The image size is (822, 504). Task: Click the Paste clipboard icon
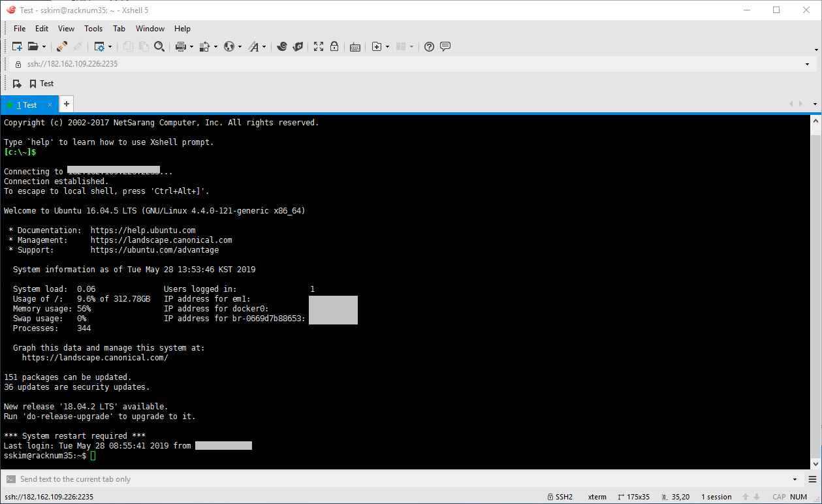(143, 46)
